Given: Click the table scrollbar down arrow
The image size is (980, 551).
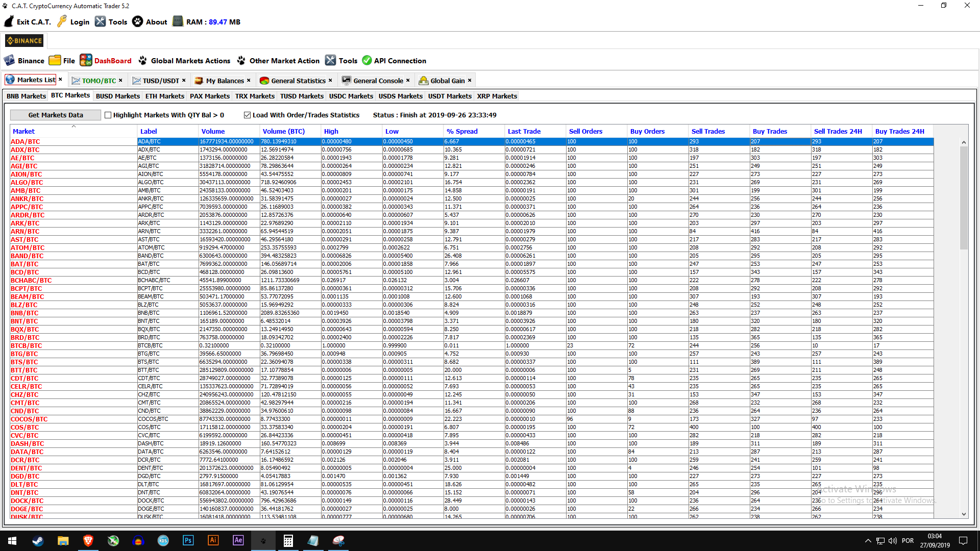Looking at the screenshot, I should click(x=964, y=514).
